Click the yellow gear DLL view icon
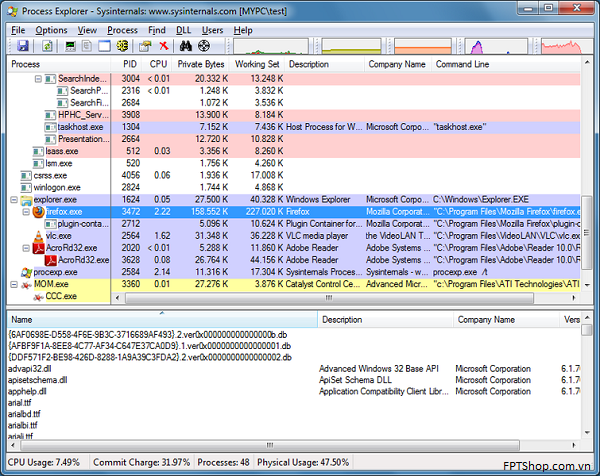 (122, 46)
